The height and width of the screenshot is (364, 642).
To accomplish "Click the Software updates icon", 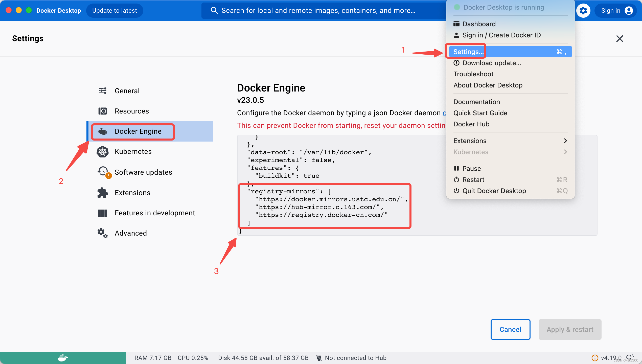I will click(x=103, y=172).
